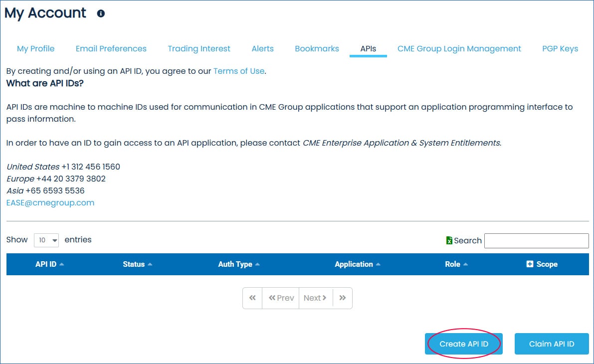Open the Terms of Use link
This screenshot has height=364, width=594.
pos(238,71)
